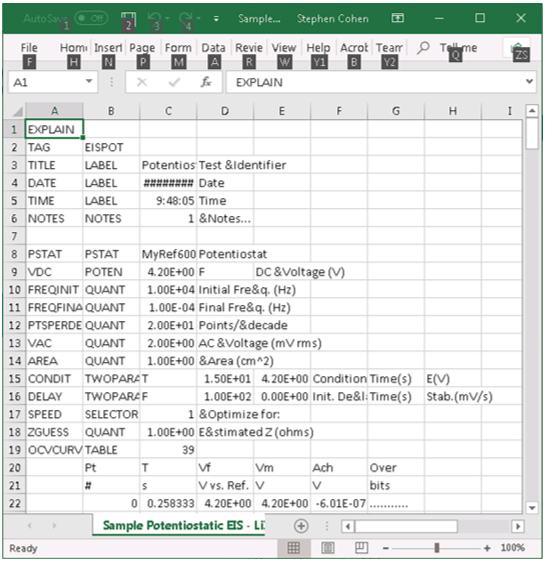Click the user name Stephen Cohen

pos(332,19)
